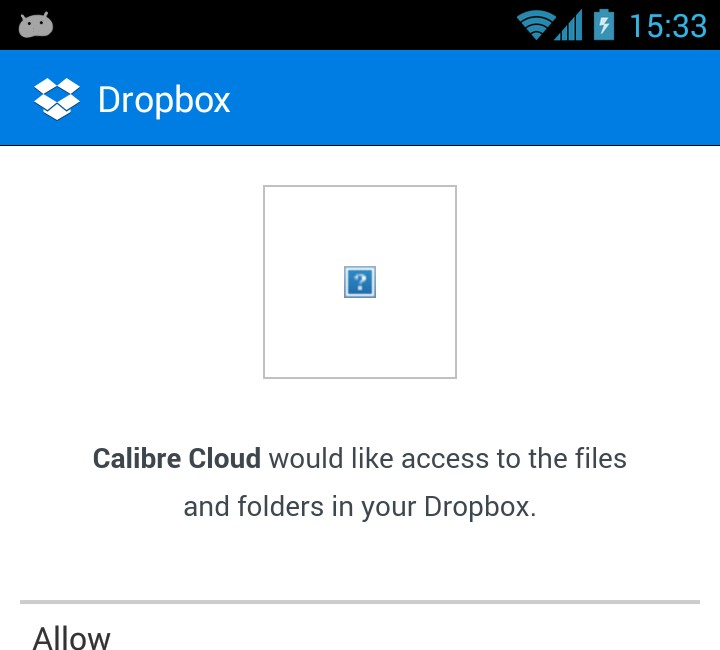The image size is (720, 650).
Task: Click the word "Dropbox." in the permission message
Action: pyautogui.click(x=480, y=507)
